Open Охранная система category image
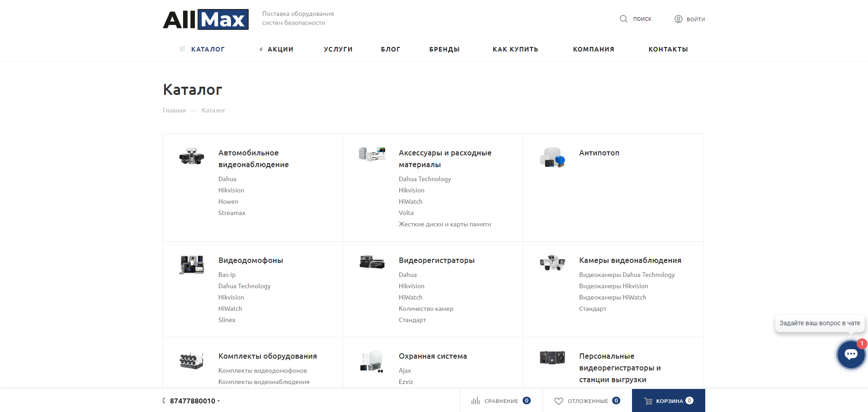 coord(372,361)
